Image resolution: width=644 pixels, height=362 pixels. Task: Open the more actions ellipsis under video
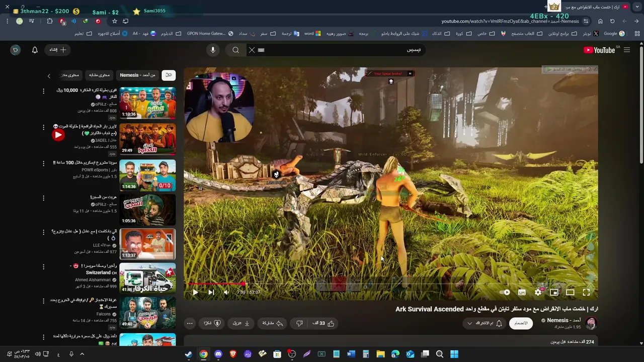190,323
